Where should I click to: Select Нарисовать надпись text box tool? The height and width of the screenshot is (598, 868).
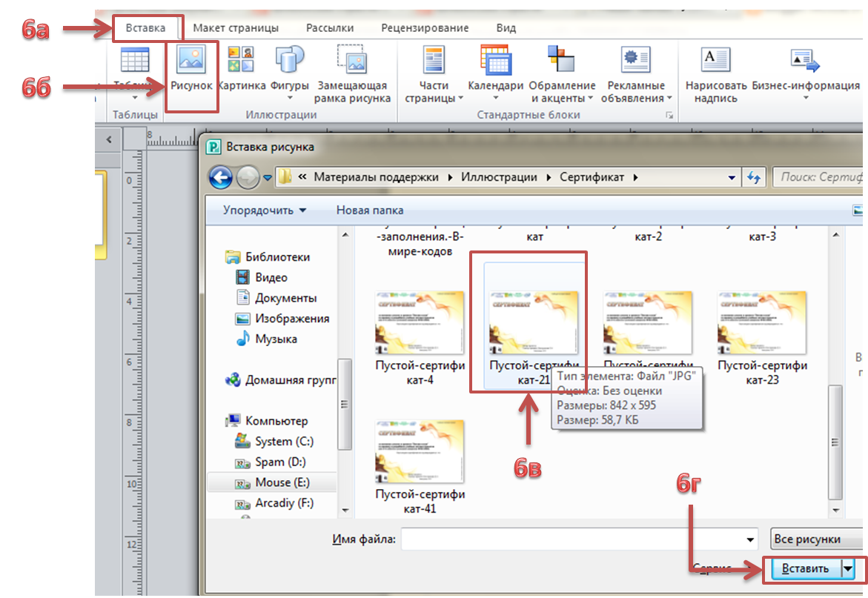pos(716,74)
